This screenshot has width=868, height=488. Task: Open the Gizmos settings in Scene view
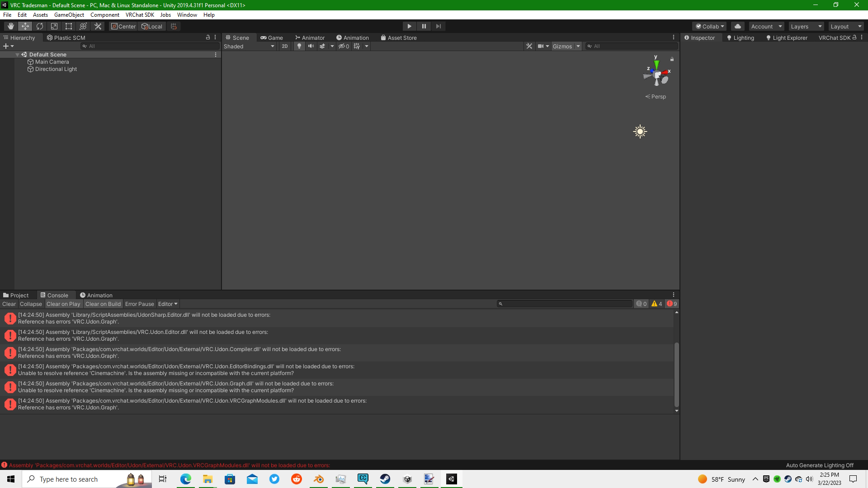tap(579, 46)
